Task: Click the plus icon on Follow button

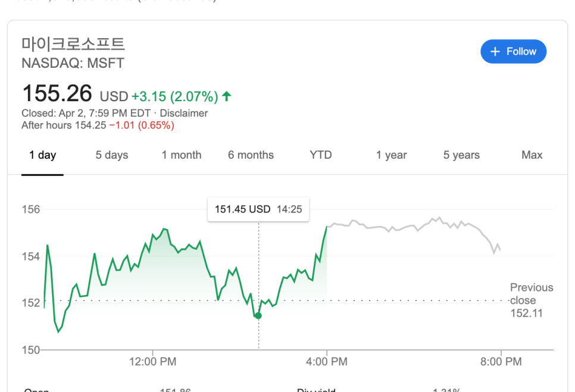Action: click(495, 52)
